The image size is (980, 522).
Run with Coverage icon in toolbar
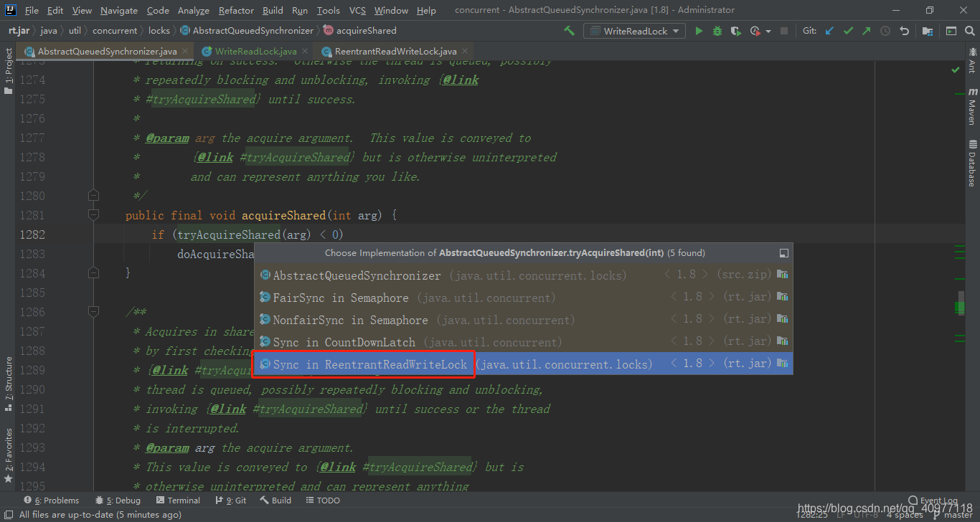pyautogui.click(x=735, y=31)
